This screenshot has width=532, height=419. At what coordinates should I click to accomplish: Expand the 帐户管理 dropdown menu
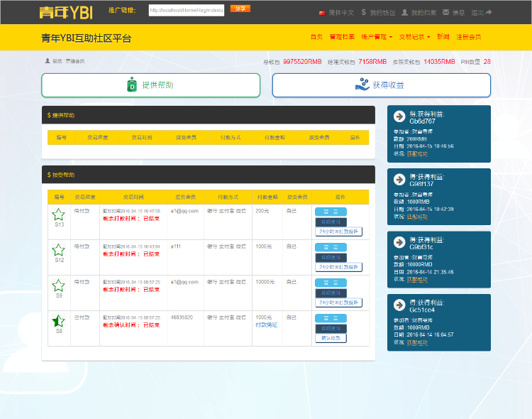pos(377,36)
